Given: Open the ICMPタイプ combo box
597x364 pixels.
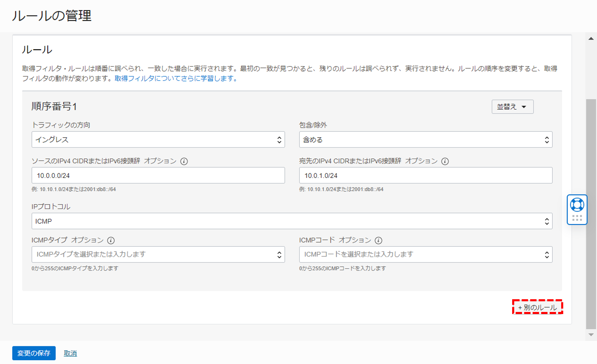Looking at the screenshot, I should click(x=158, y=254).
